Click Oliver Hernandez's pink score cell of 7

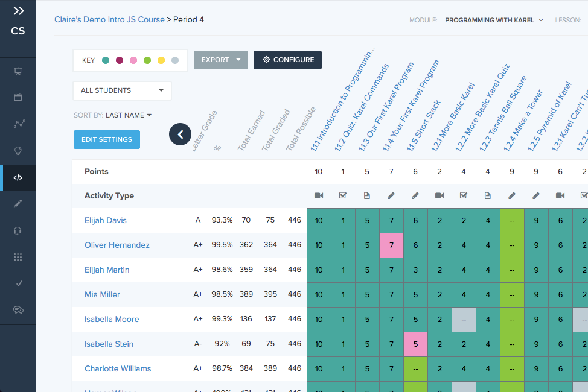391,245
